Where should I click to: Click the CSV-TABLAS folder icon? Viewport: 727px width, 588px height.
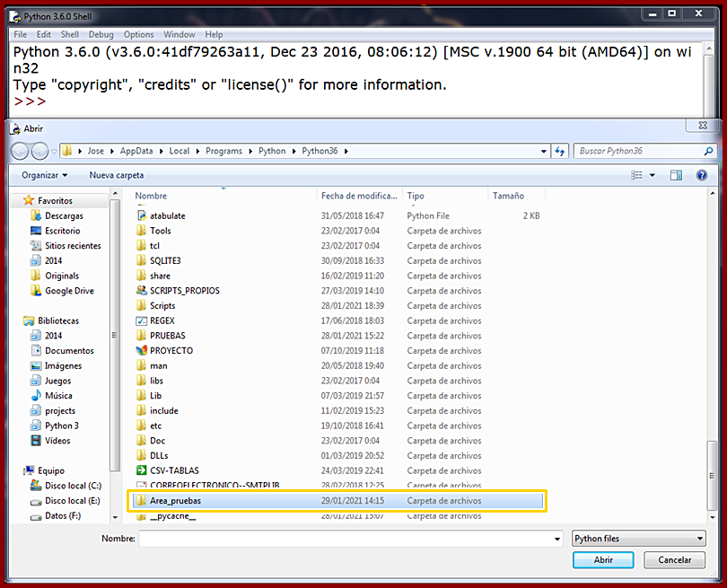[142, 470]
